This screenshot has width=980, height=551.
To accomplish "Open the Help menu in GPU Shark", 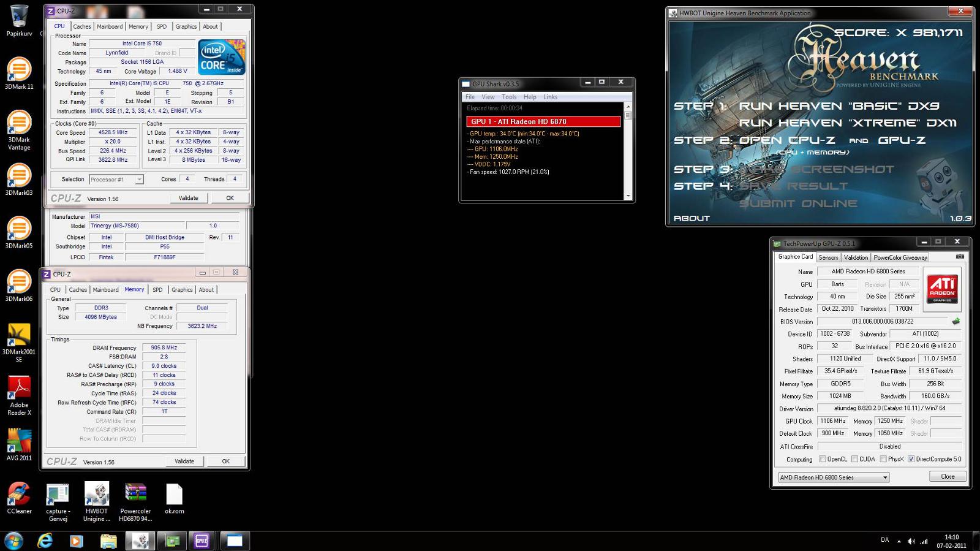I will (x=530, y=97).
